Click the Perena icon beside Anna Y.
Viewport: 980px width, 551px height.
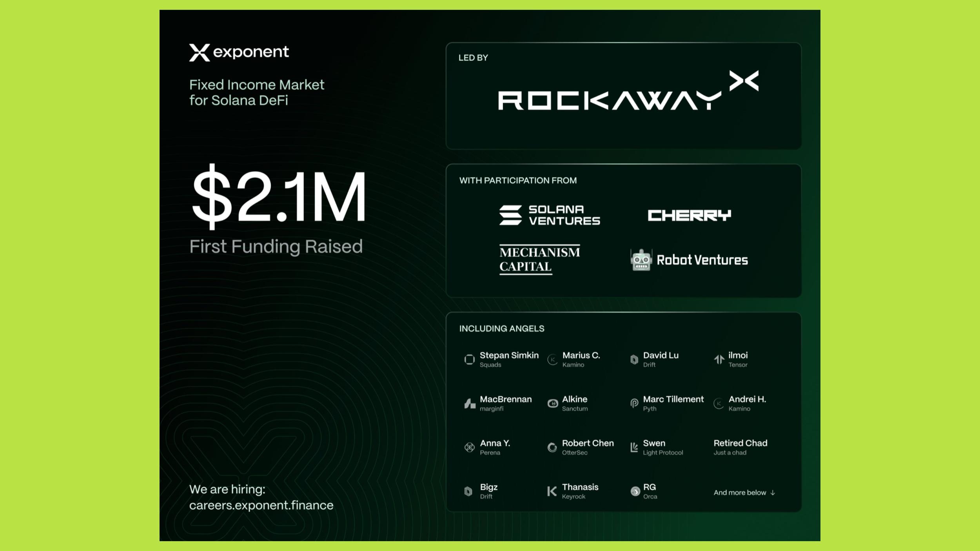click(469, 447)
